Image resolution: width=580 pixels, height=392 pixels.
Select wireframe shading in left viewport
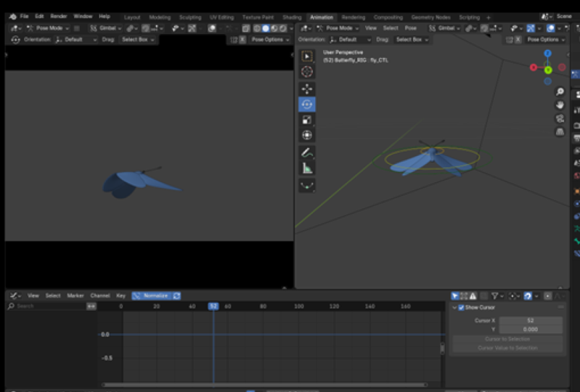257,28
